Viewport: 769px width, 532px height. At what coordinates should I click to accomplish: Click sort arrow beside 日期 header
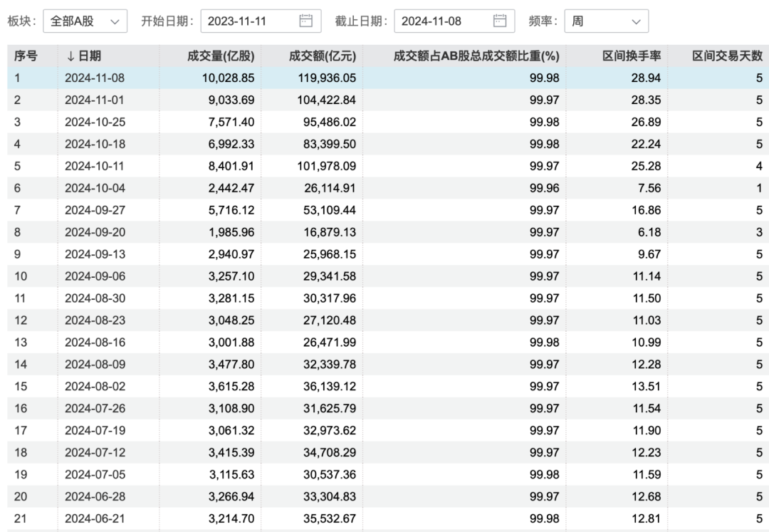pyautogui.click(x=70, y=56)
